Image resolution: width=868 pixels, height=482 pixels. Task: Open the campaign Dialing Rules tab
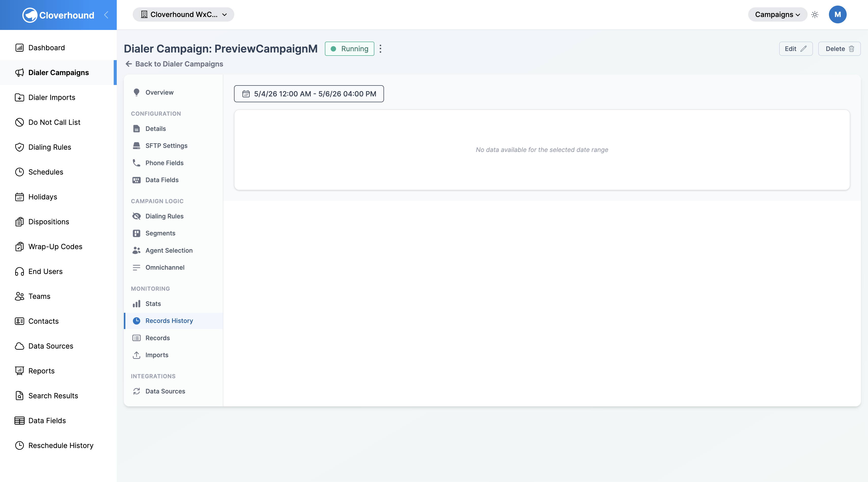pos(174,216)
